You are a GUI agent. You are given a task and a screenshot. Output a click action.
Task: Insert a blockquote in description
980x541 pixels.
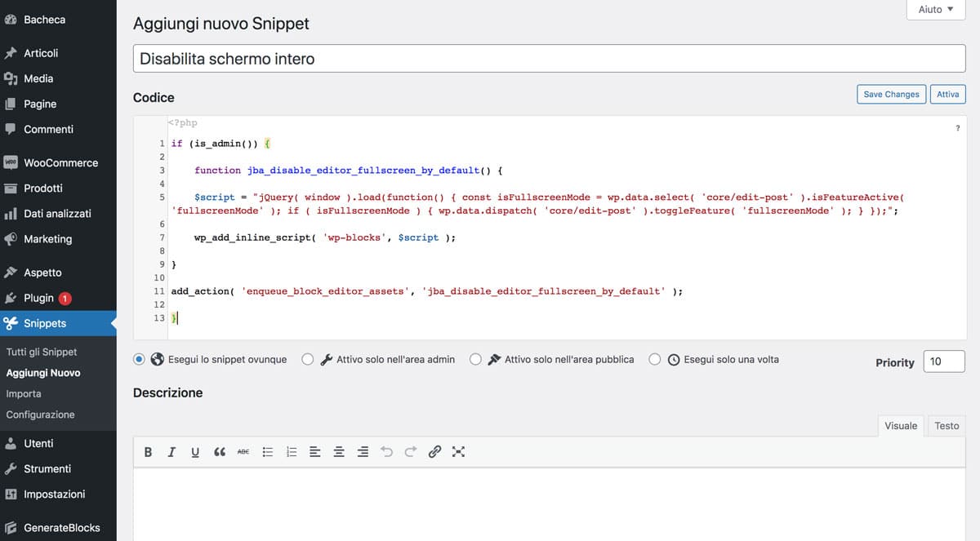(x=219, y=451)
